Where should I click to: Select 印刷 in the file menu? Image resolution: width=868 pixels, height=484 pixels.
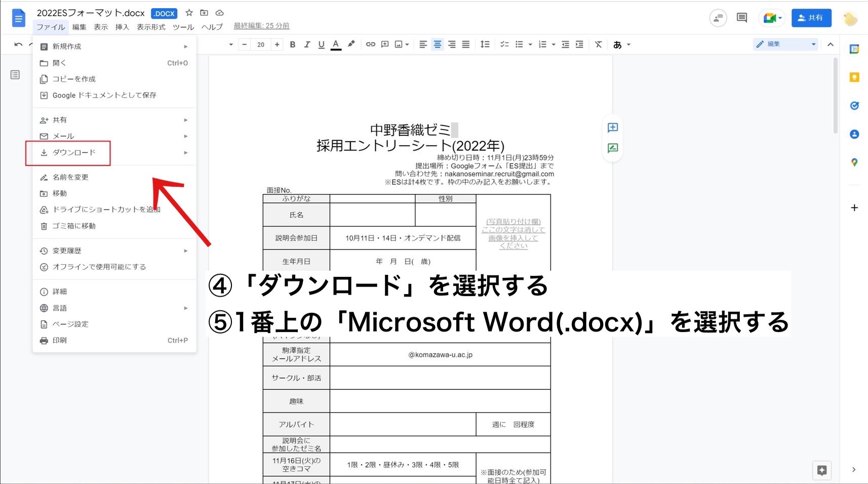point(114,340)
